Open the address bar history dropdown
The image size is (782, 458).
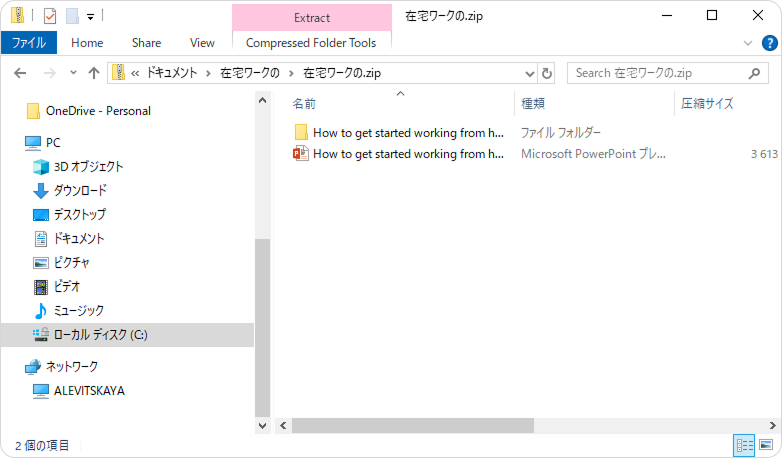click(x=530, y=73)
